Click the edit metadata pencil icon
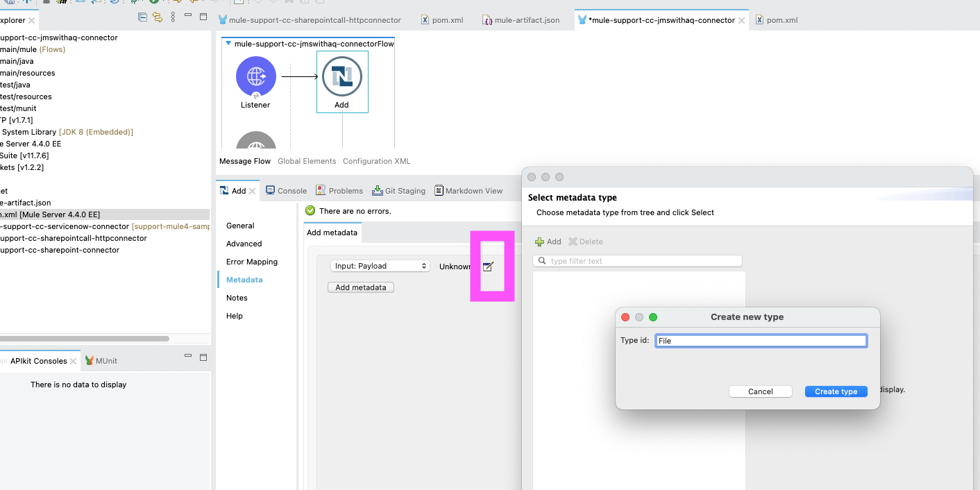Screen dimensions: 980x490 488,267
